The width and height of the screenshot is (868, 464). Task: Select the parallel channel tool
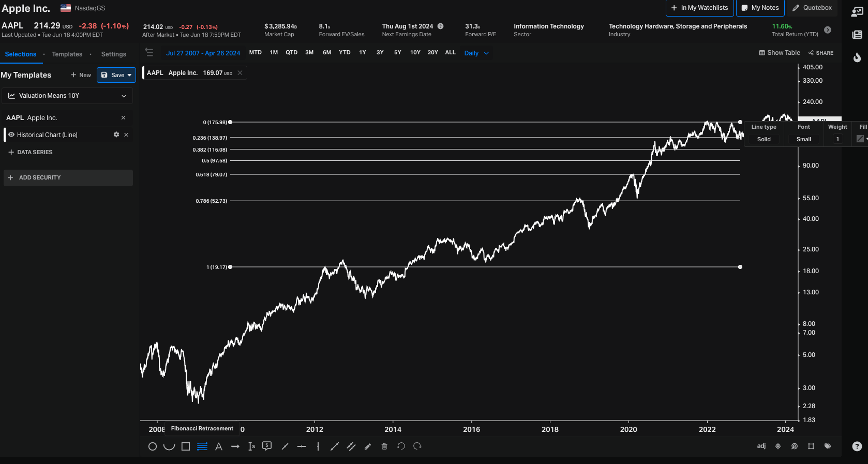click(351, 446)
